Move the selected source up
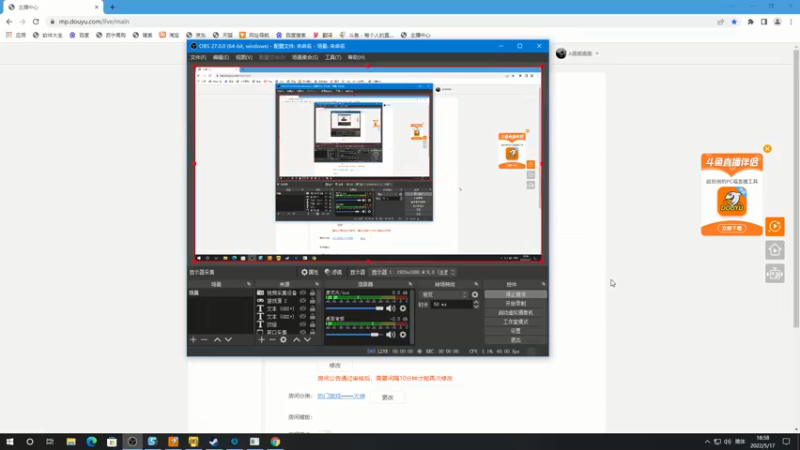This screenshot has width=800, height=450. pos(296,340)
